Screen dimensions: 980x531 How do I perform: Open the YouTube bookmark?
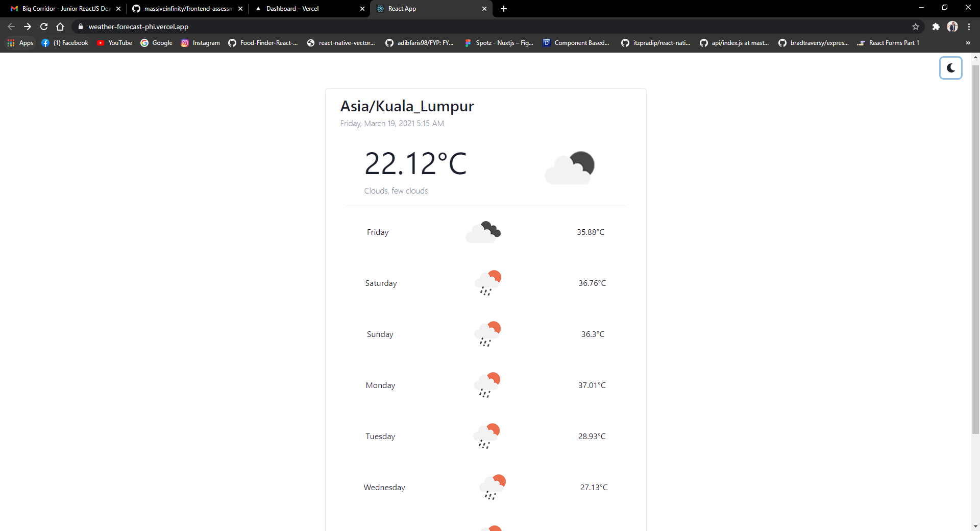[x=114, y=43]
